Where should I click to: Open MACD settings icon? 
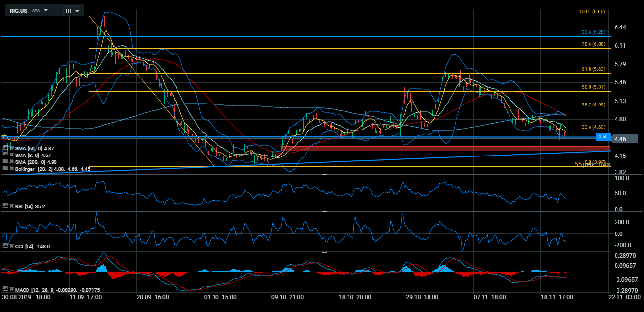point(5,289)
